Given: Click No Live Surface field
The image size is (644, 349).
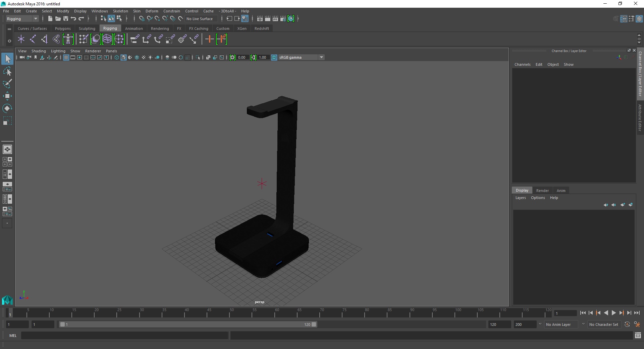Looking at the screenshot, I should coord(201,19).
